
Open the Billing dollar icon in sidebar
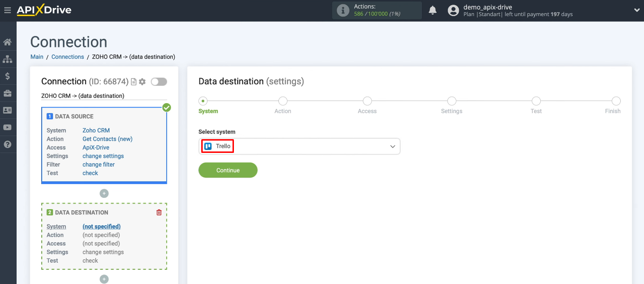tap(8, 76)
